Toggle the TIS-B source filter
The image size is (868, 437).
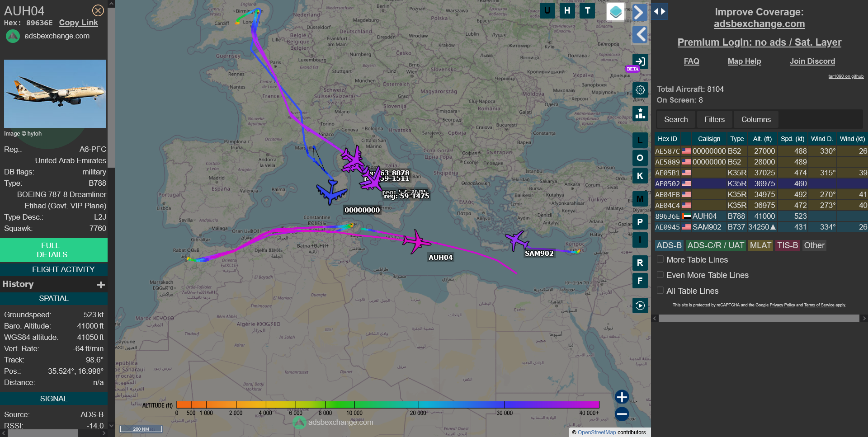[788, 245]
